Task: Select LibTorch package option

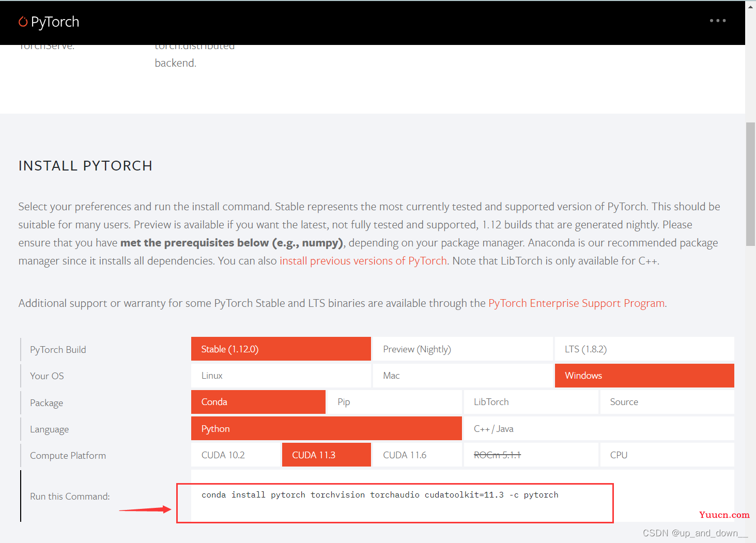Action: pos(531,402)
